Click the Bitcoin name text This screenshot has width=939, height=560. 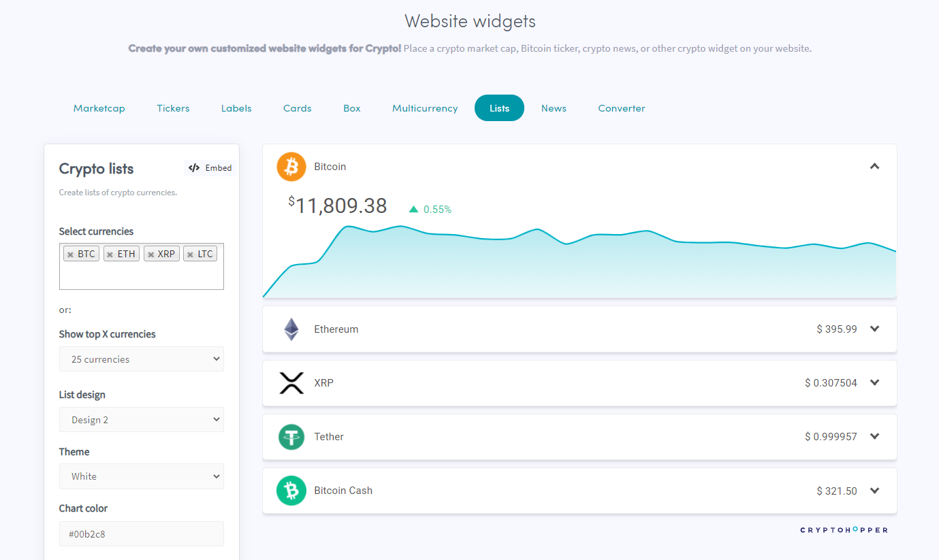click(330, 167)
